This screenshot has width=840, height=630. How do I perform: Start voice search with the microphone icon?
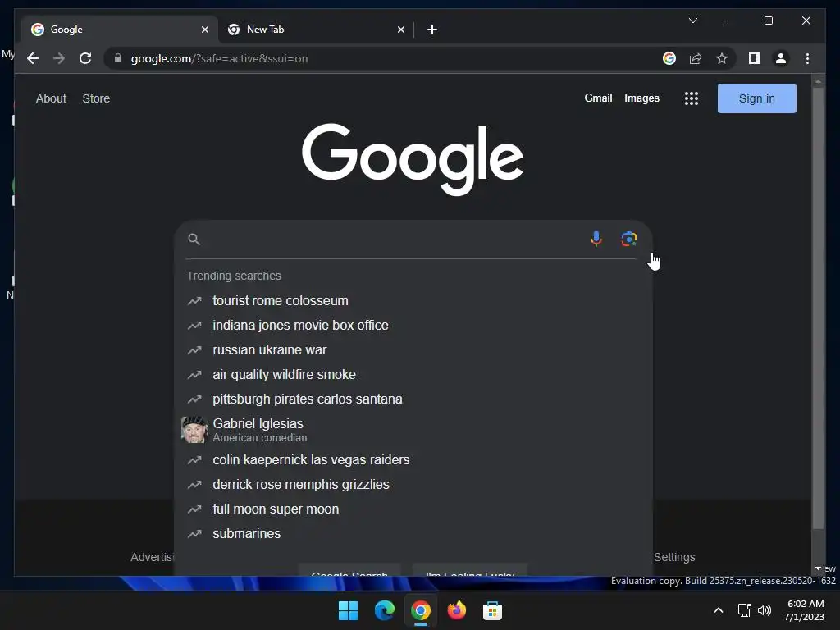(x=596, y=239)
